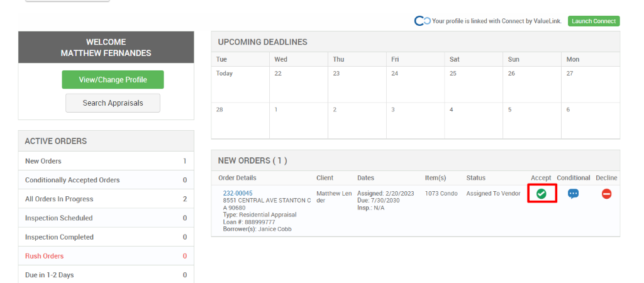Screen dimensions: 644x283
Task: Click the 8551 Central Ave address text
Action: (x=267, y=204)
